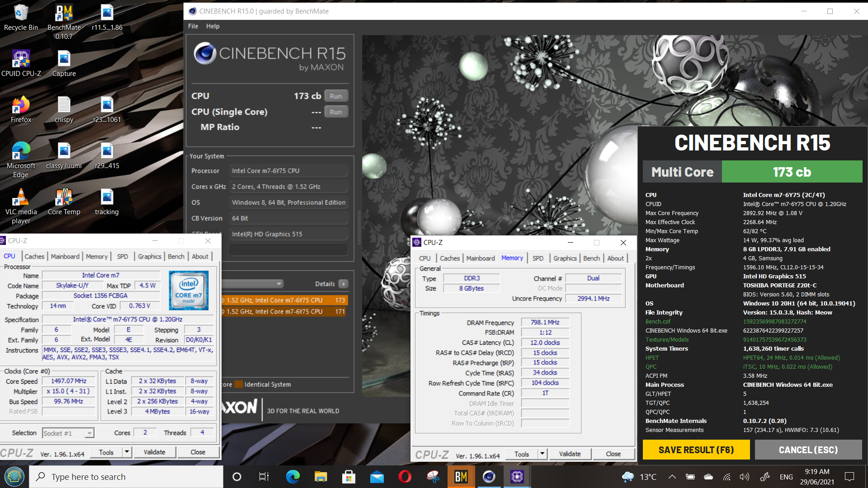Expand Tools dropdown arrow in left CPU-Z
This screenshot has height=488, width=868.
127,452
